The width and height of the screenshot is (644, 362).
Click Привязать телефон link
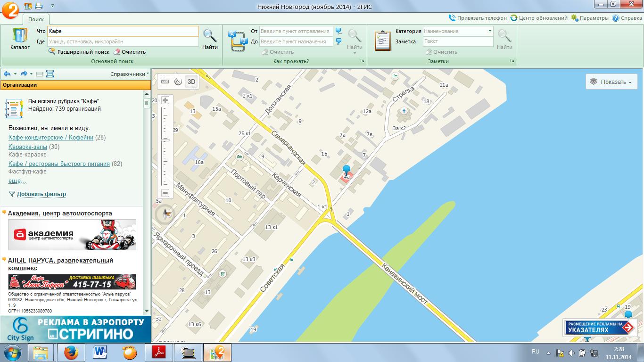point(478,18)
